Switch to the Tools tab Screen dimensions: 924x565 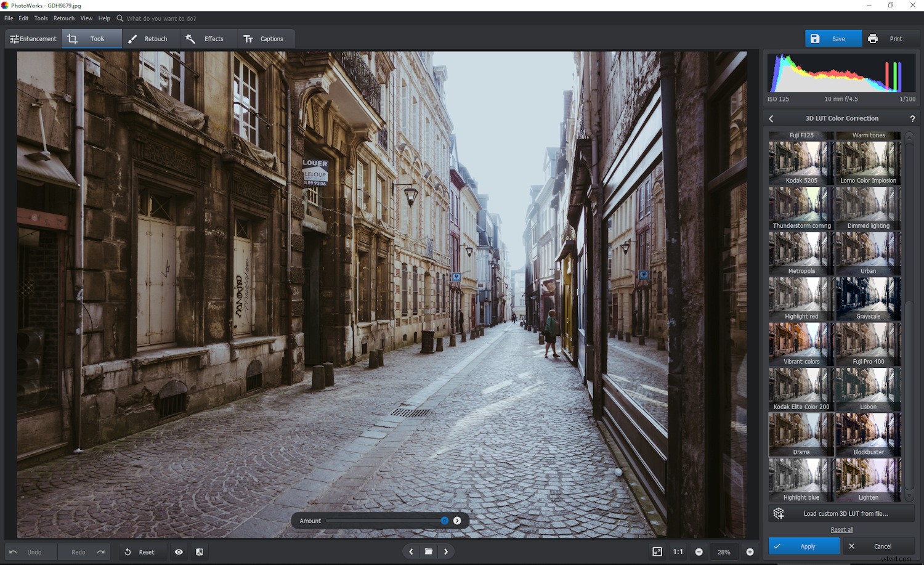click(97, 38)
